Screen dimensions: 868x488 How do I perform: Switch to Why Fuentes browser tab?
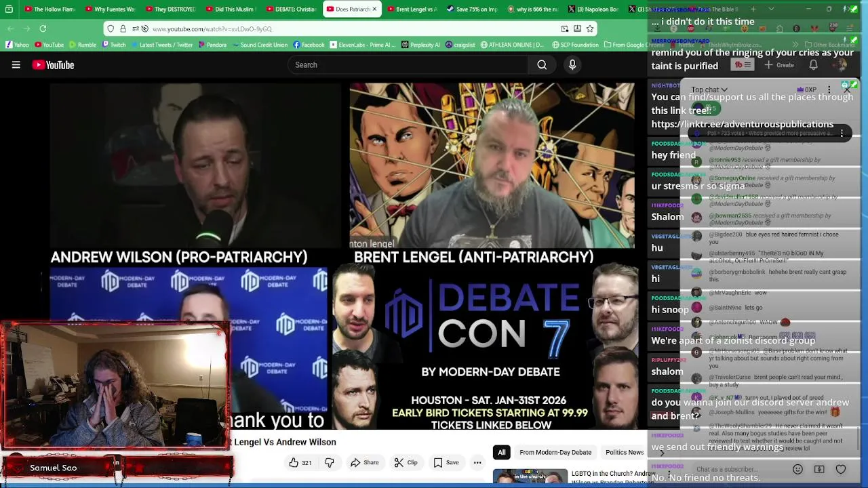110,9
